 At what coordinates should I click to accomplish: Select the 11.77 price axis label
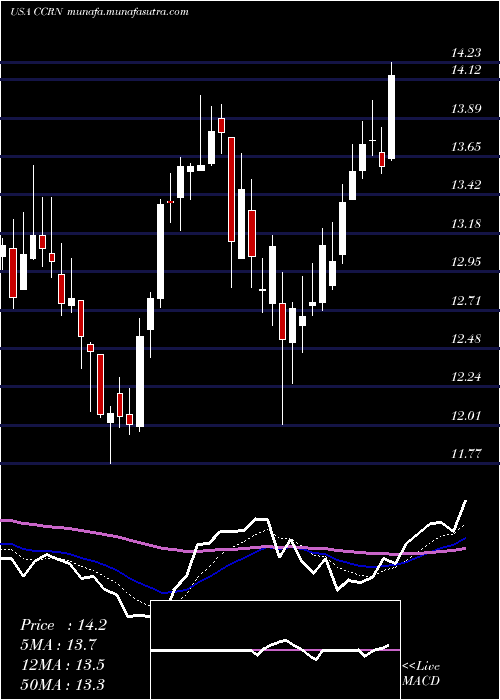[x=466, y=454]
